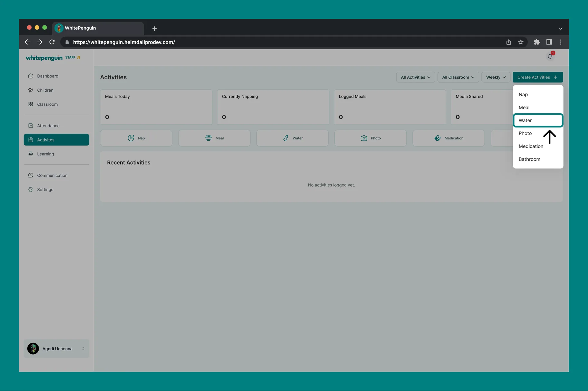This screenshot has height=391, width=588.
Task: Click the Photo quick-action button
Action: (370, 138)
